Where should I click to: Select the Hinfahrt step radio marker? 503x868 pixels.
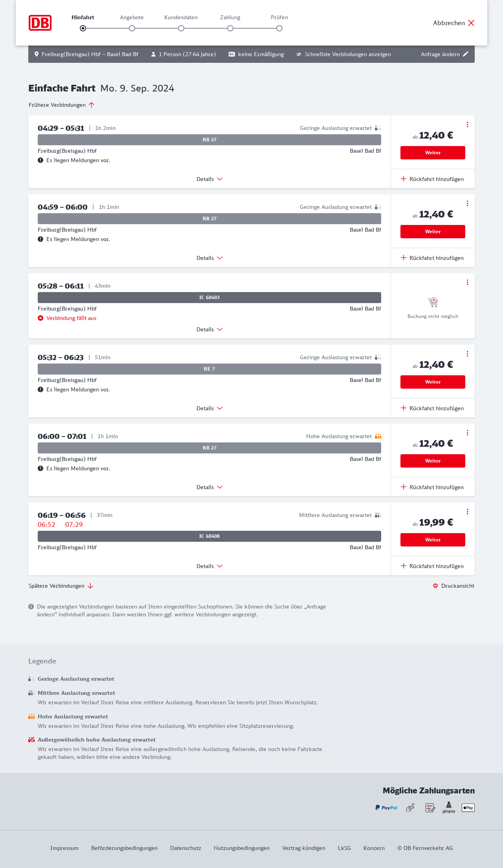[83, 28]
